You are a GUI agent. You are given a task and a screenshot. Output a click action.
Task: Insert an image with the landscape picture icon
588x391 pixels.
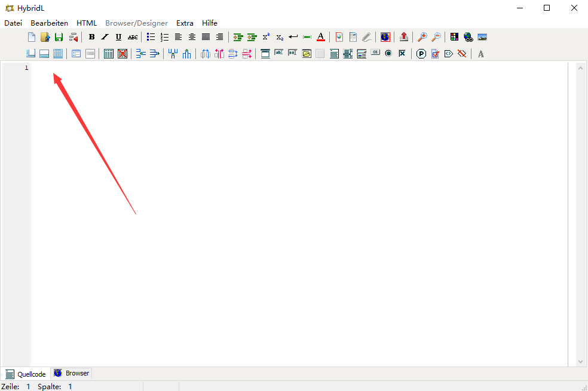(482, 37)
